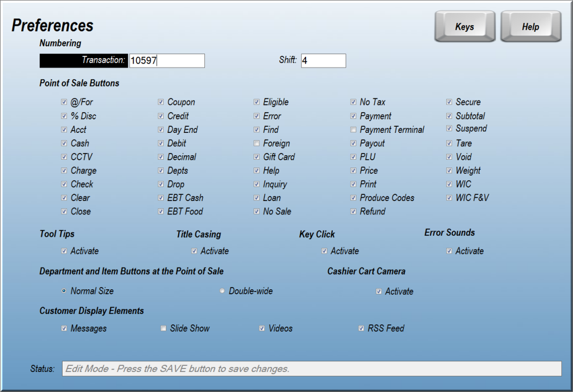Toggle the No Tax checkbox
The image size is (573, 392).
pos(354,102)
